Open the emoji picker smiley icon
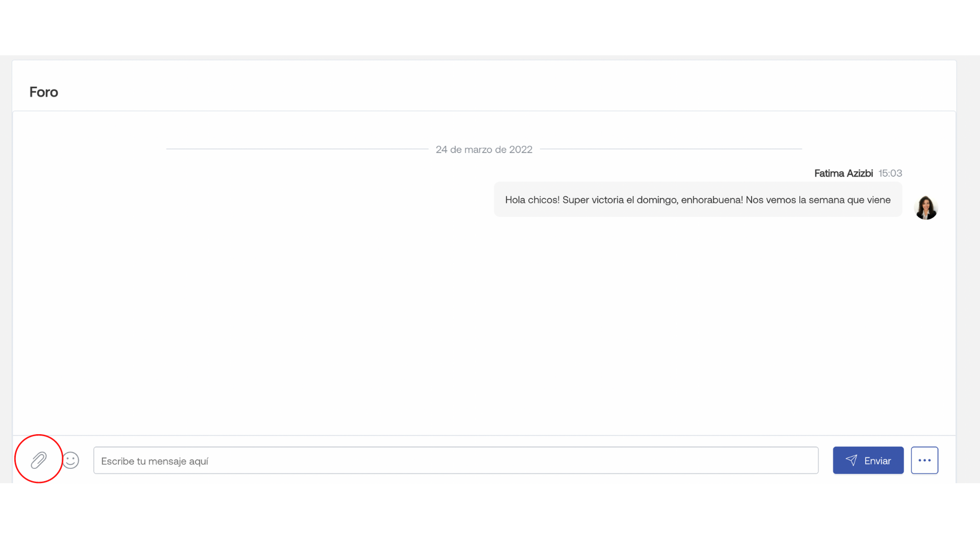 coord(70,460)
